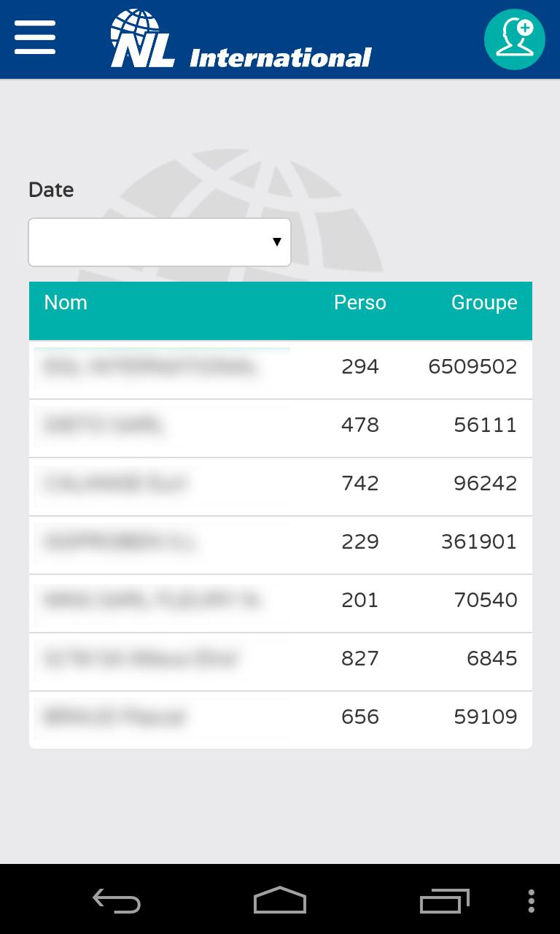Tap the NL International globe logo
The height and width of the screenshot is (934, 560).
[143, 39]
